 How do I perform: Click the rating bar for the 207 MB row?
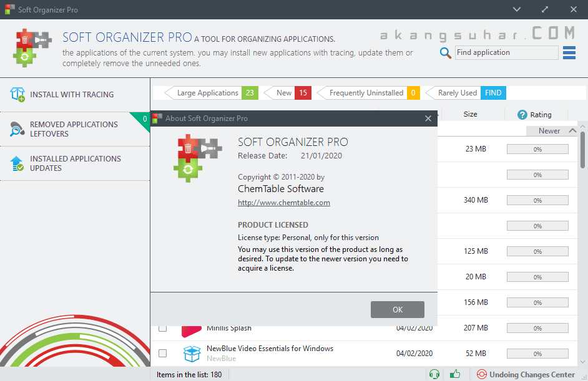click(537, 328)
